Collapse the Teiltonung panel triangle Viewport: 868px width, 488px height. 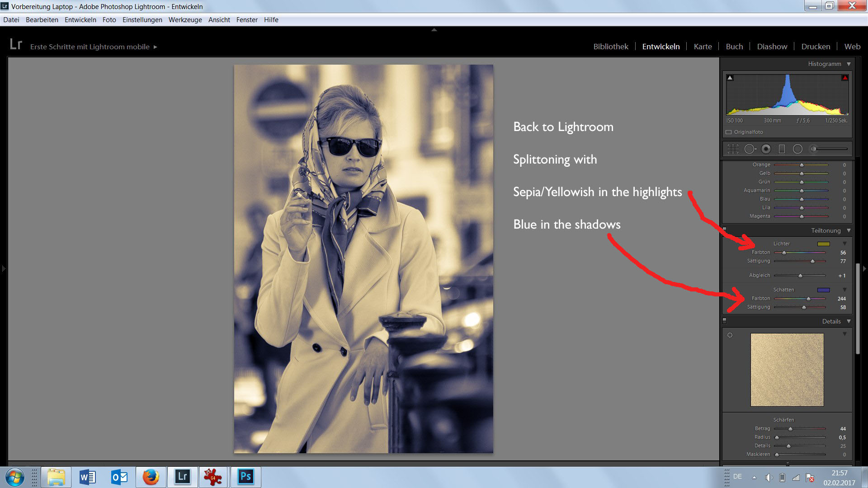click(x=849, y=230)
